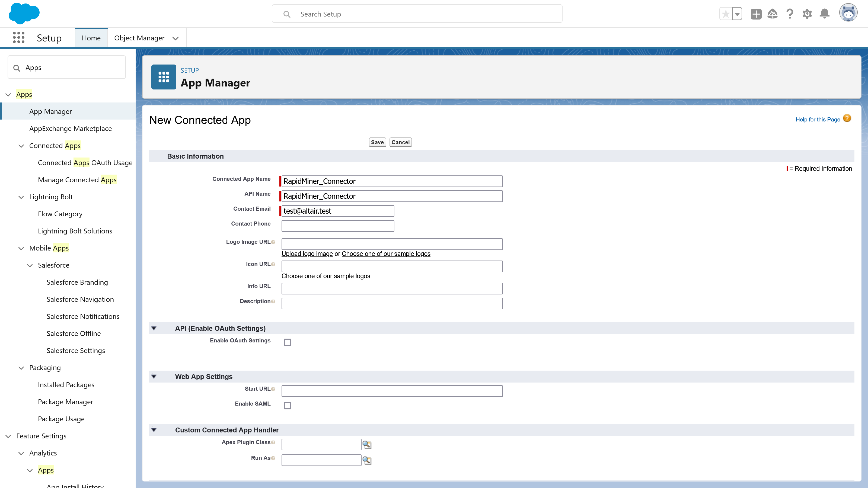The height and width of the screenshot is (488, 868).
Task: Tick the Enable SAML checkbox
Action: tap(288, 406)
